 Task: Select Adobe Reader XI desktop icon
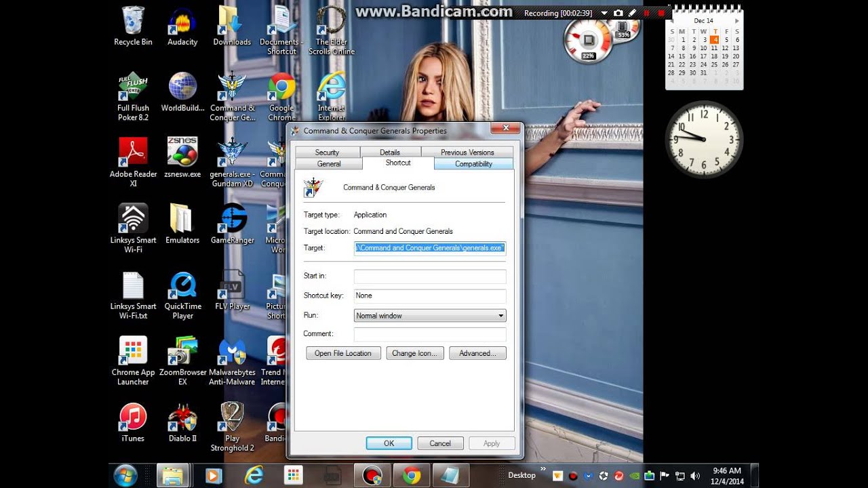[x=133, y=163]
